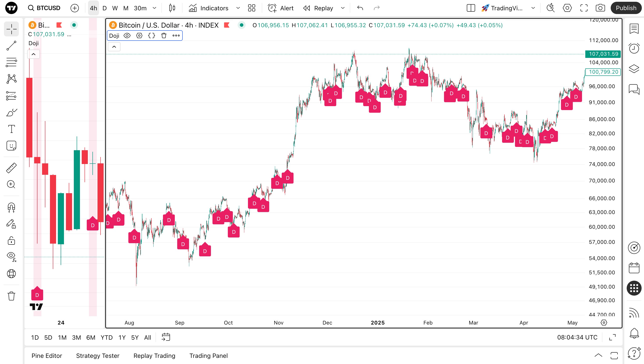644x364 pixels.
Task: Click the Publish button
Action: pos(626,8)
